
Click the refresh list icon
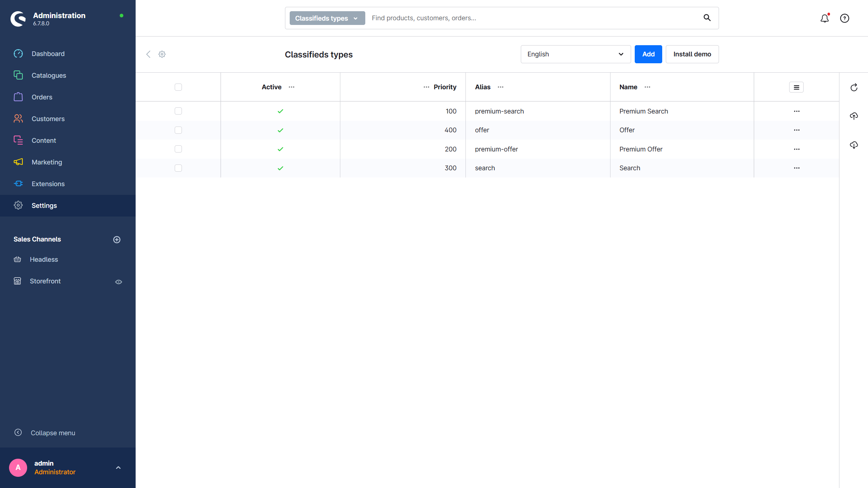click(x=854, y=87)
